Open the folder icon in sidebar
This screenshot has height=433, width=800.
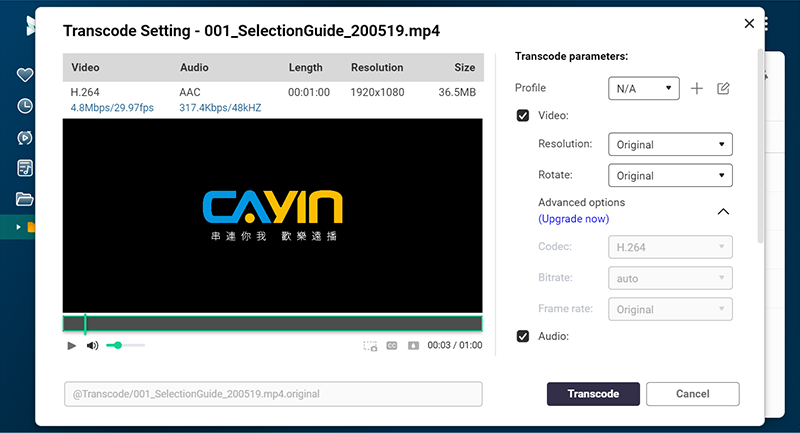pyautogui.click(x=24, y=199)
